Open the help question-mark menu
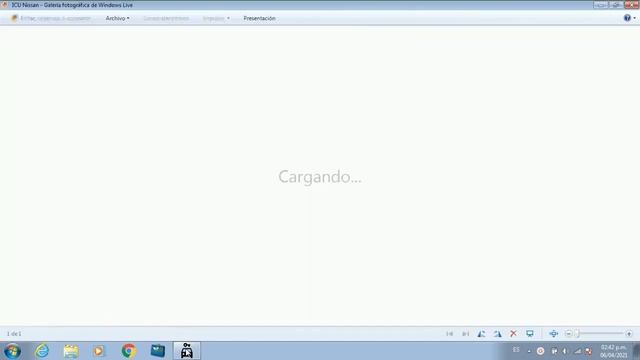The height and width of the screenshot is (360, 640). pos(629,18)
